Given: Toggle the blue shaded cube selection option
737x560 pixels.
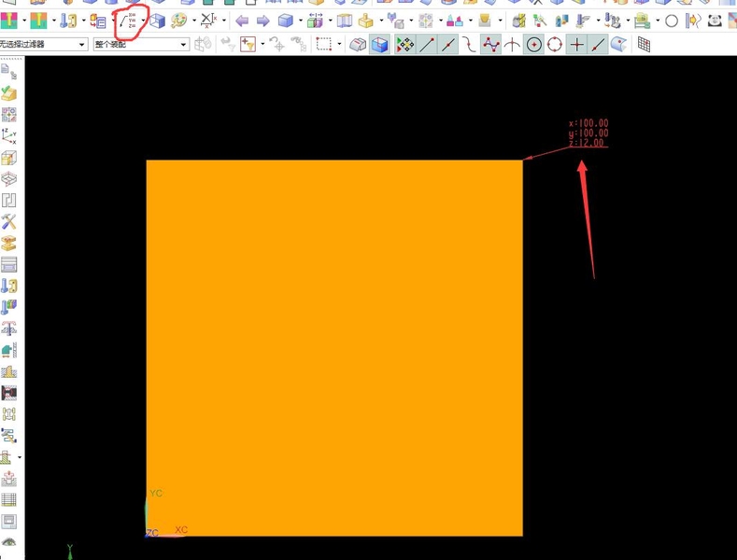Looking at the screenshot, I should 380,45.
